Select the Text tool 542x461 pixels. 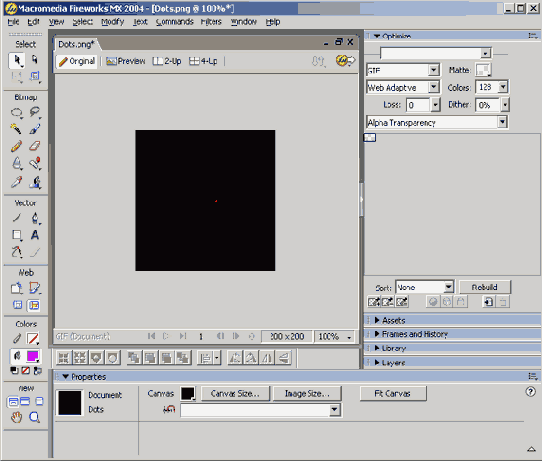35,235
